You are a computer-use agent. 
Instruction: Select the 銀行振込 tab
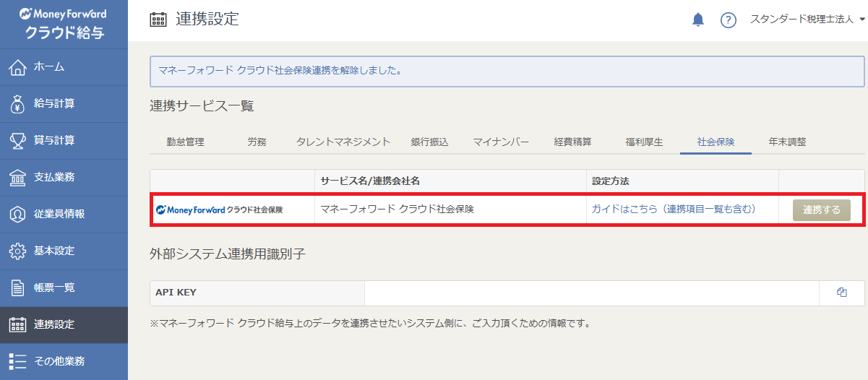click(430, 142)
